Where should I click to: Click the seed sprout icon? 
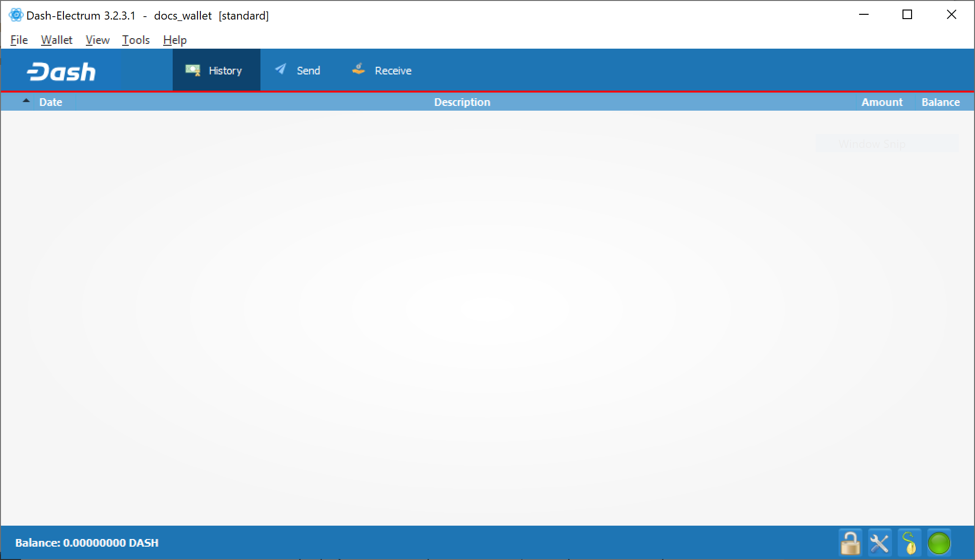point(909,543)
